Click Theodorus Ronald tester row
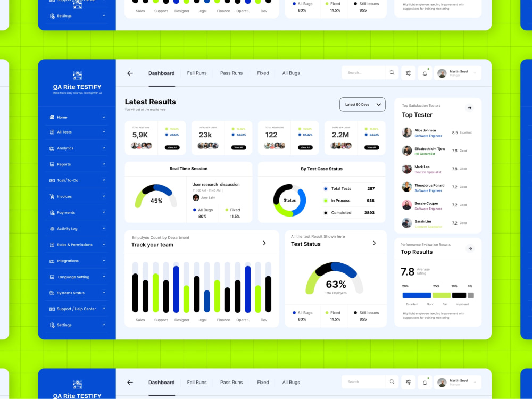532x399 pixels. click(437, 187)
